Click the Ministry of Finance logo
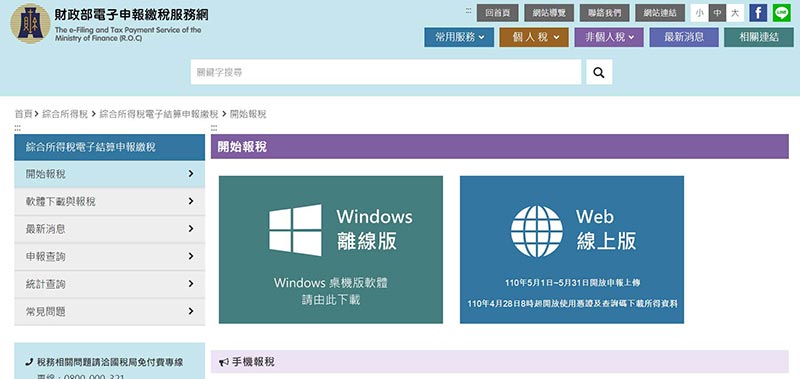Screen dimensions: 800x379 pos(30,23)
